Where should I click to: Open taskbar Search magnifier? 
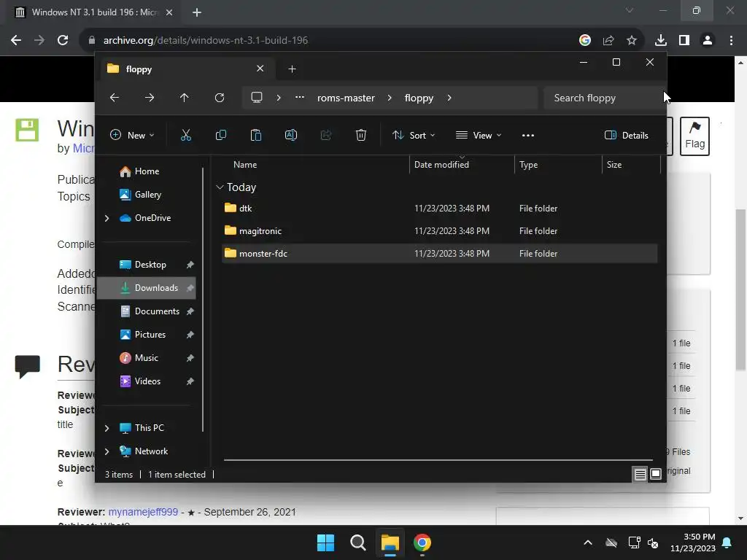(357, 542)
